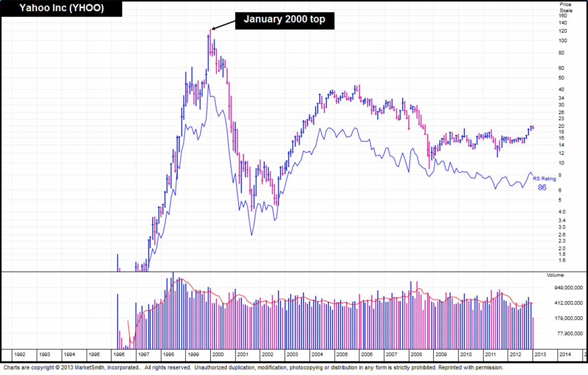The height and width of the screenshot is (375, 588).
Task: Pick the 2011 year label
Action: (490, 354)
